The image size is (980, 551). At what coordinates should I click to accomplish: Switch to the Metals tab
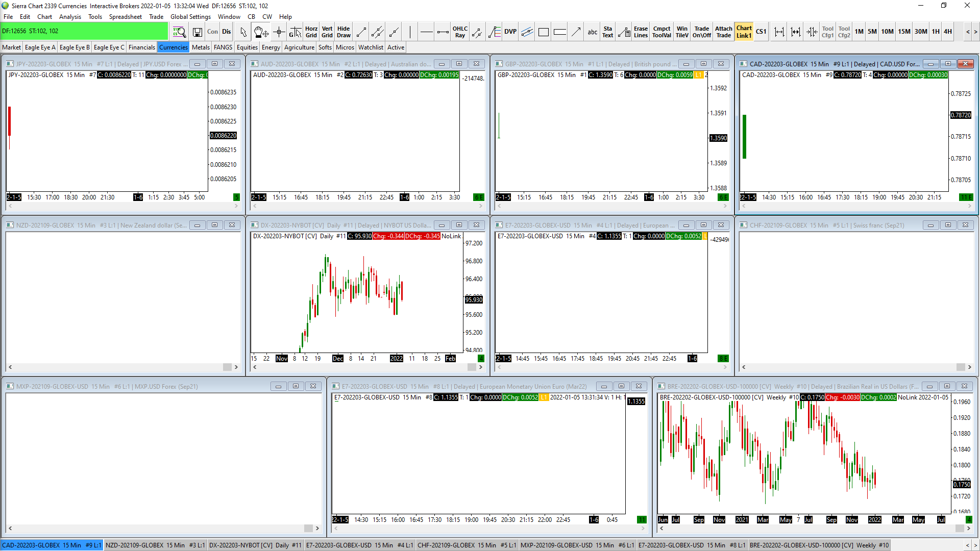201,47
